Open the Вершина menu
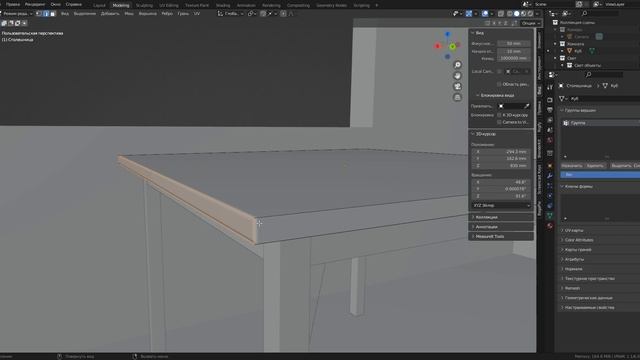640x360 pixels. (x=147, y=13)
